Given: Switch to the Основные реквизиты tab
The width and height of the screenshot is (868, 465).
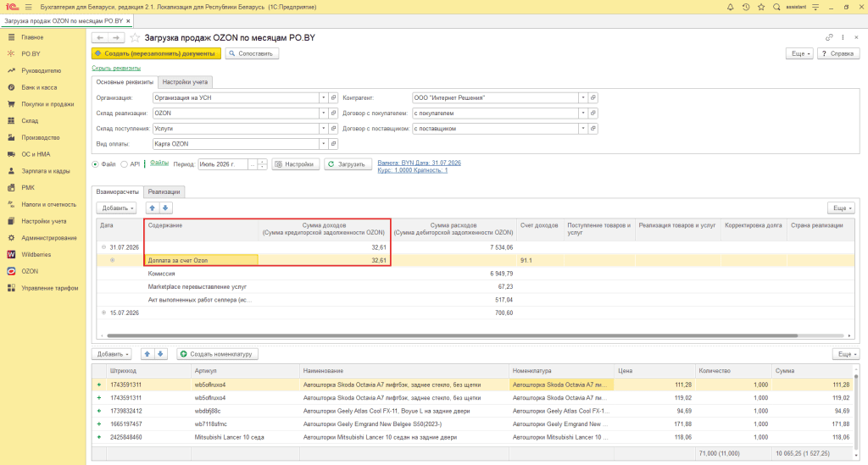Looking at the screenshot, I should [x=125, y=82].
